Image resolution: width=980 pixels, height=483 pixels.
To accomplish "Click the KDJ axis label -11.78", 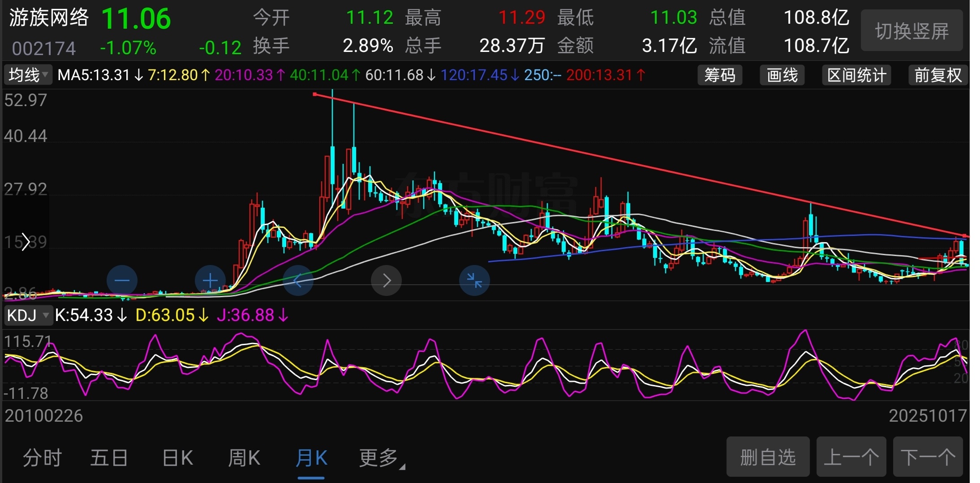I will pyautogui.click(x=26, y=393).
